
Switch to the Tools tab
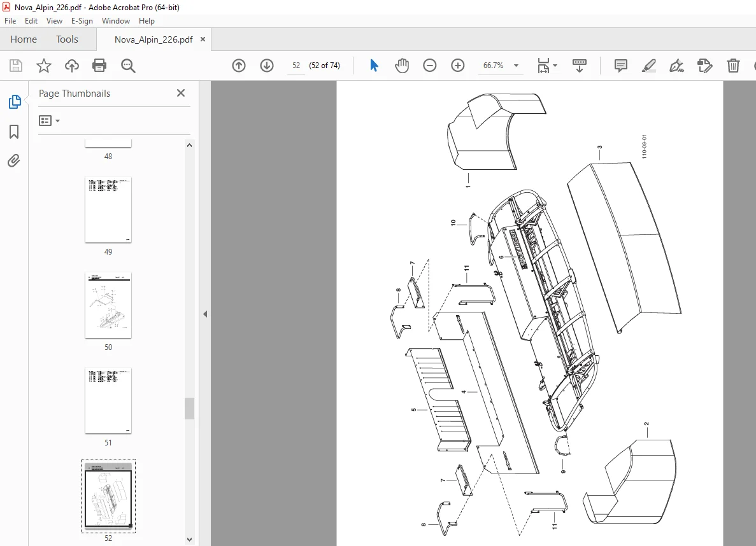(x=67, y=39)
